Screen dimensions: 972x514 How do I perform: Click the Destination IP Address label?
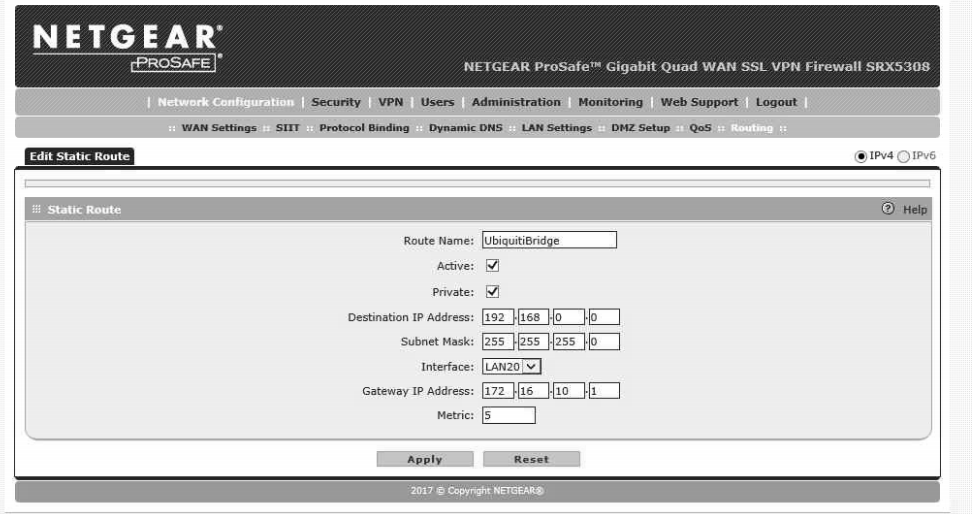(x=410, y=317)
